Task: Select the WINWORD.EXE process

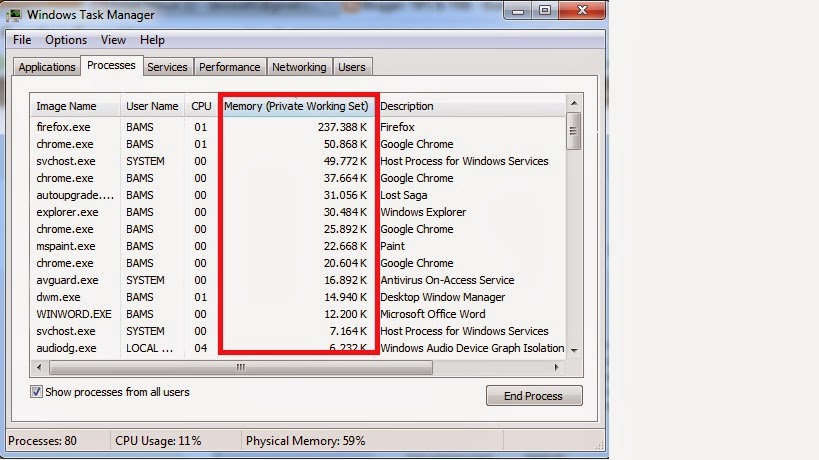Action: [x=298, y=314]
